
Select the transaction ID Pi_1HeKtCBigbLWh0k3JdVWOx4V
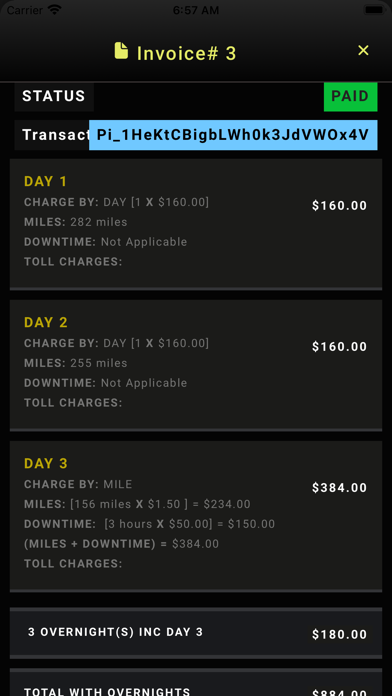click(x=233, y=135)
